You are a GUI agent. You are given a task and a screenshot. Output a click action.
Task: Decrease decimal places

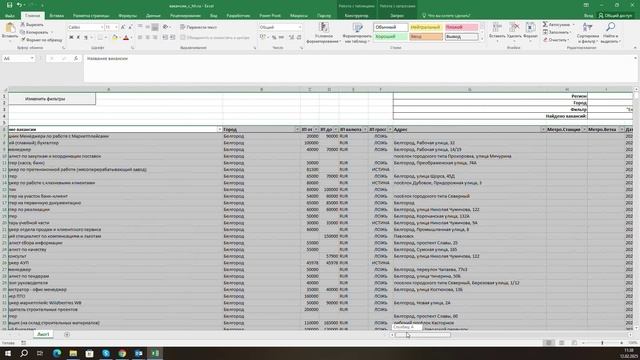click(299, 38)
